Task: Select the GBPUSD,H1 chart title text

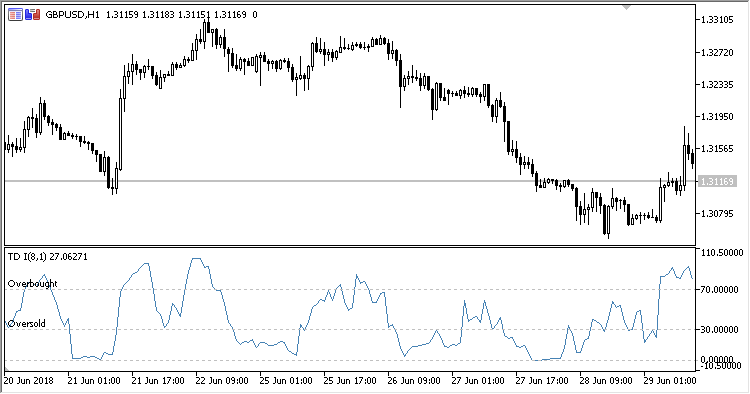Action: pyautogui.click(x=72, y=15)
